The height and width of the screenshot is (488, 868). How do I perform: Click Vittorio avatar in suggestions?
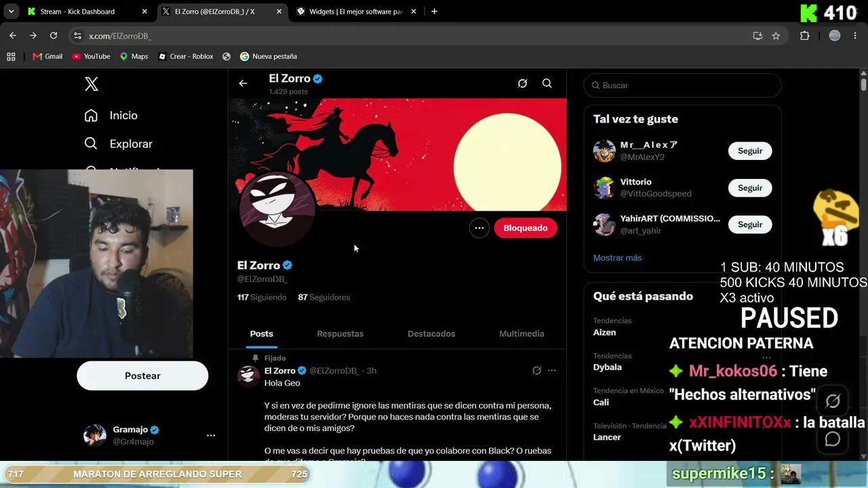(604, 188)
